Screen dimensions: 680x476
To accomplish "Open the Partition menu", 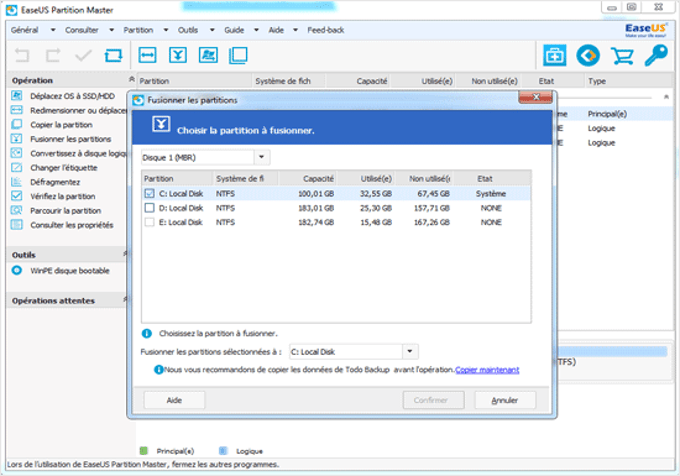I will (x=138, y=30).
